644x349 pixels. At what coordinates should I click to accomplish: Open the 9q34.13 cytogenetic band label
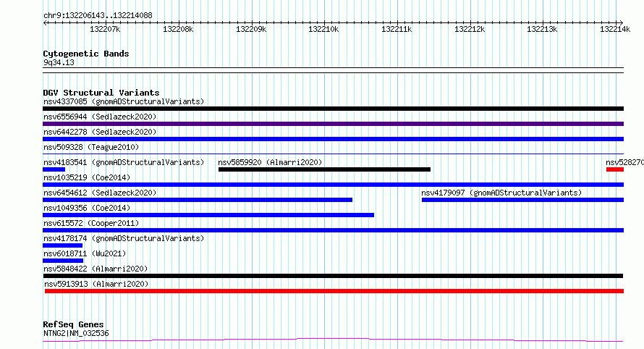point(59,62)
